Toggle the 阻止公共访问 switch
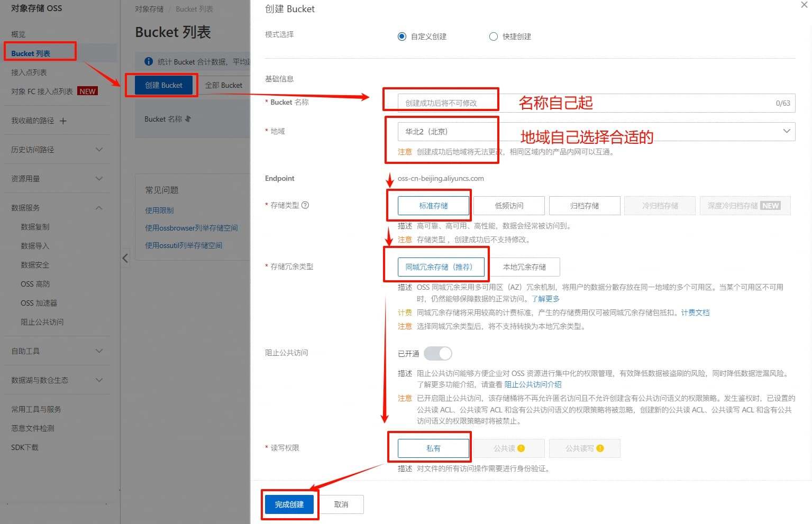This screenshot has width=812, height=524. [x=438, y=353]
